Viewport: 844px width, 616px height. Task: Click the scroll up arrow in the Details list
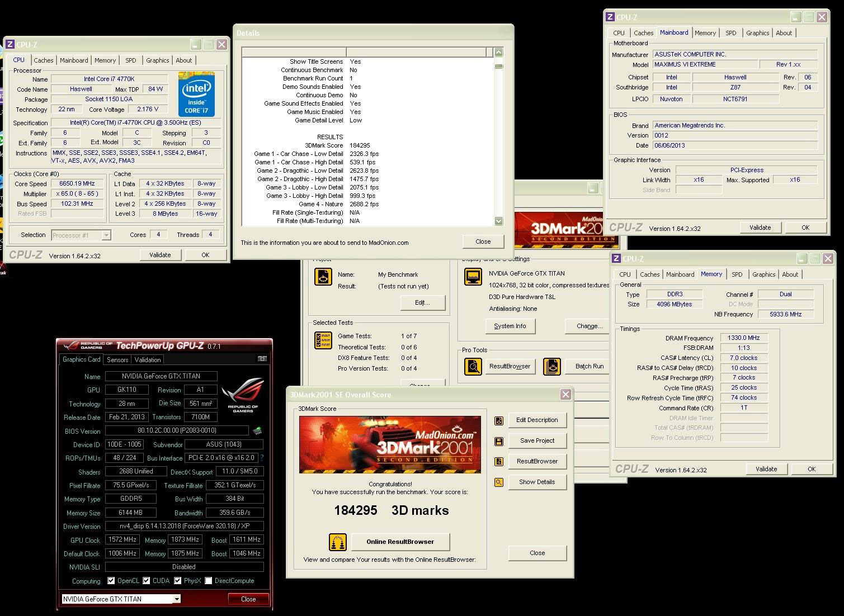coord(498,52)
